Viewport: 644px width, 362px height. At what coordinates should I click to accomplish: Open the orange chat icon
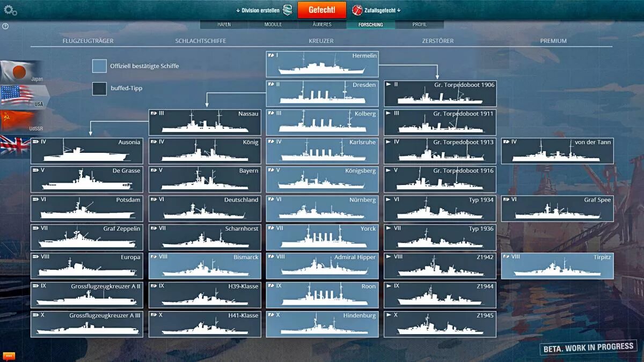(9, 356)
